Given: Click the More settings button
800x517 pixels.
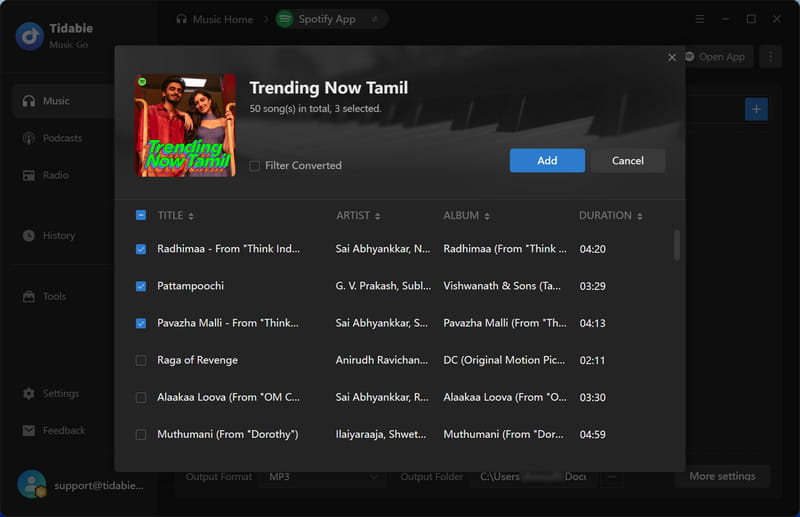Looking at the screenshot, I should [722, 476].
